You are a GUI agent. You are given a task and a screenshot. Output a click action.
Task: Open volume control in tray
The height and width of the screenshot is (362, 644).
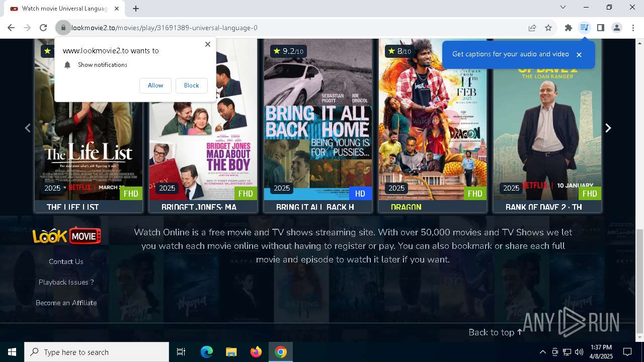[579, 352]
